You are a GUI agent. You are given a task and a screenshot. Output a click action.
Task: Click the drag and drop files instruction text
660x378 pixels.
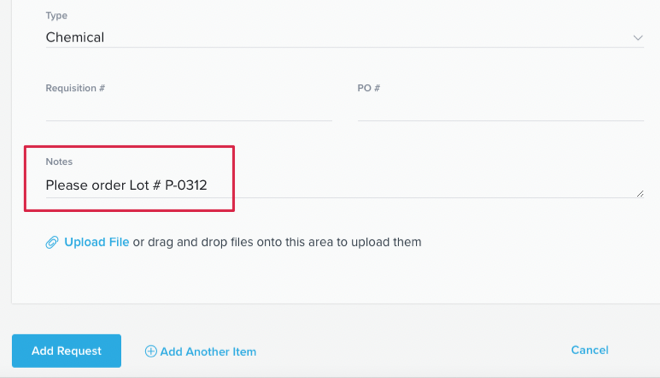click(277, 242)
